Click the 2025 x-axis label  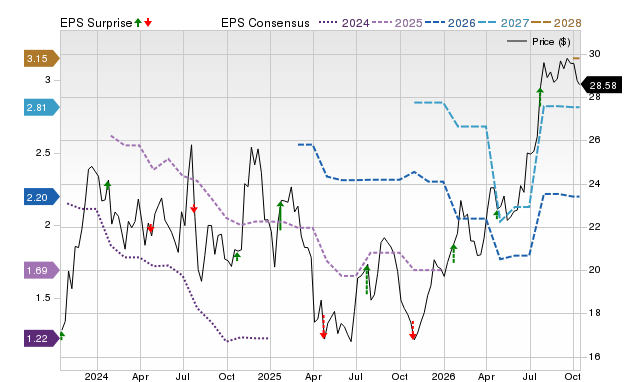pyautogui.click(x=269, y=376)
